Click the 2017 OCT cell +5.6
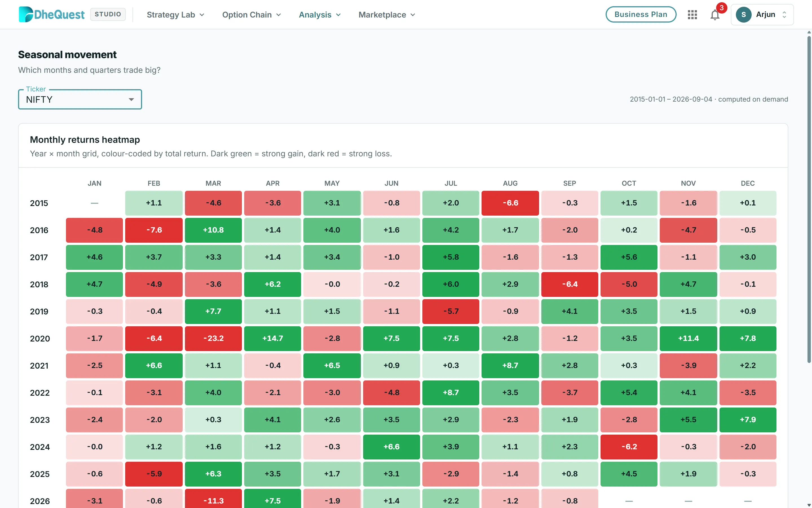Screen dimensions: 812x508 click(x=629, y=257)
